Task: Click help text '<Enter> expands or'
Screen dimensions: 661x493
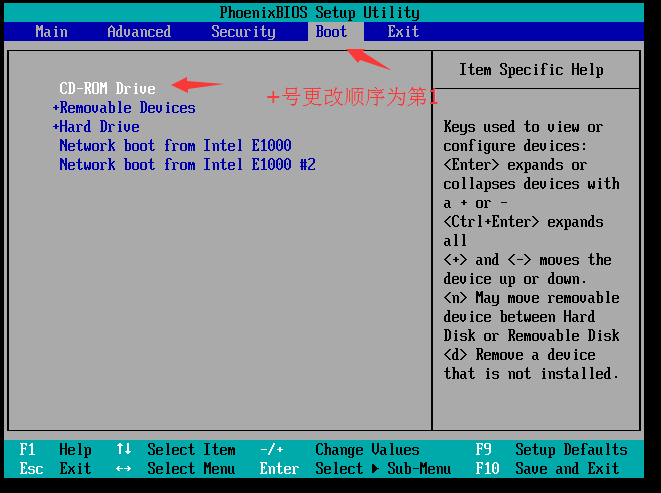Action: (x=515, y=165)
